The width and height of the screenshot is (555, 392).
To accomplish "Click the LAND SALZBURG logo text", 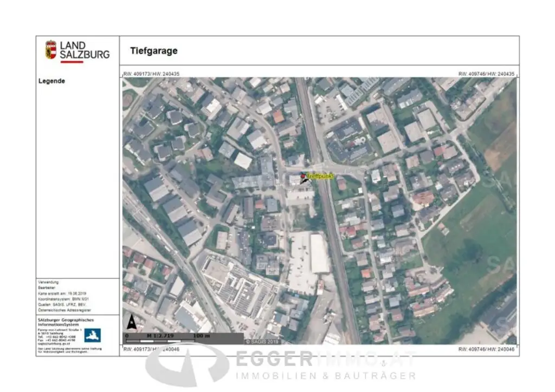I will pos(85,50).
